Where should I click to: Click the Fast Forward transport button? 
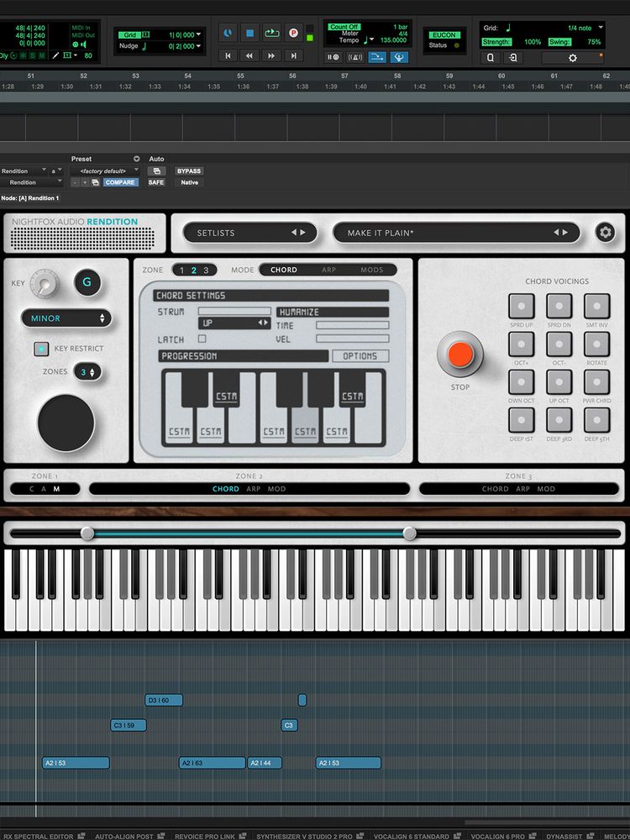(x=271, y=55)
